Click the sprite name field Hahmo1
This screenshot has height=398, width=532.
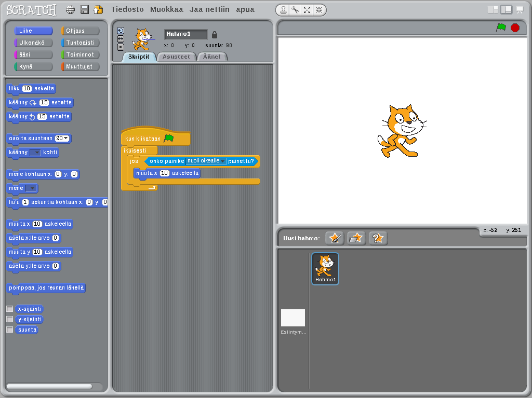(x=185, y=34)
